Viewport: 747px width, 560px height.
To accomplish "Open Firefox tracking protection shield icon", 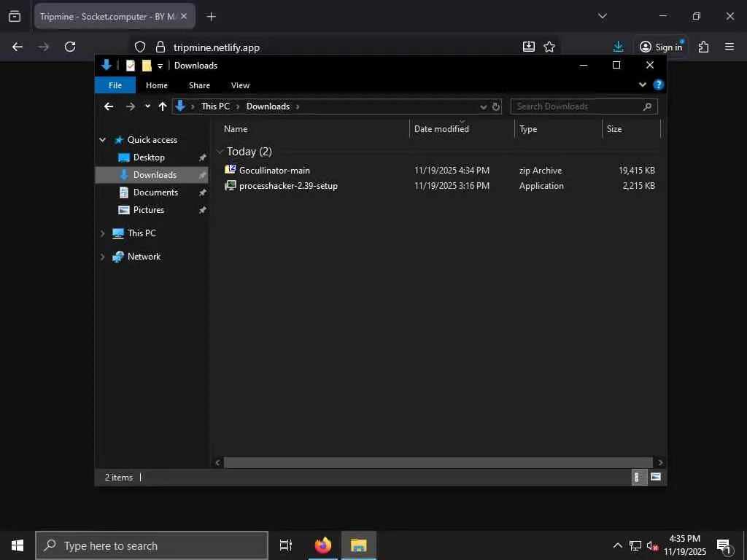I will [139, 47].
